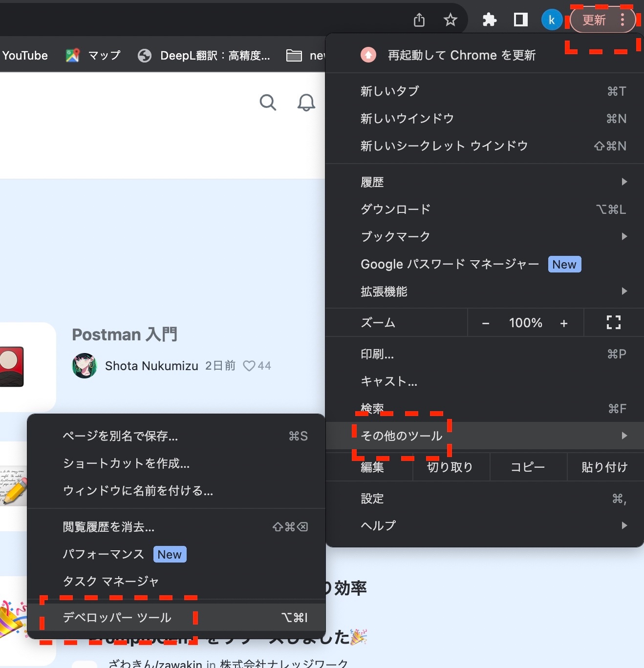Open 新しいシークレット ウインドウ
This screenshot has height=668, width=644.
[x=484, y=146]
